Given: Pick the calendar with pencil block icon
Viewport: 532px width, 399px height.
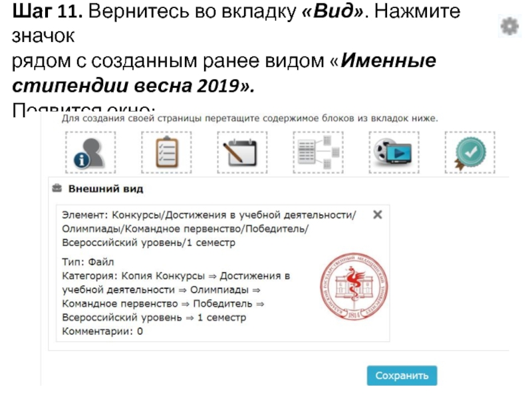Looking at the screenshot, I should coord(242,153).
